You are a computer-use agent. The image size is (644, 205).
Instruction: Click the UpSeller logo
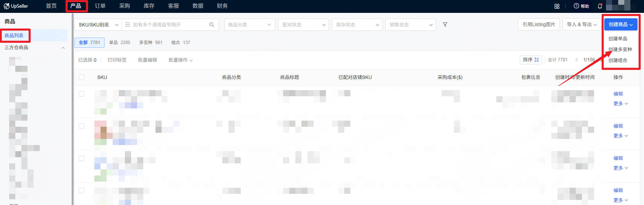(16, 6)
